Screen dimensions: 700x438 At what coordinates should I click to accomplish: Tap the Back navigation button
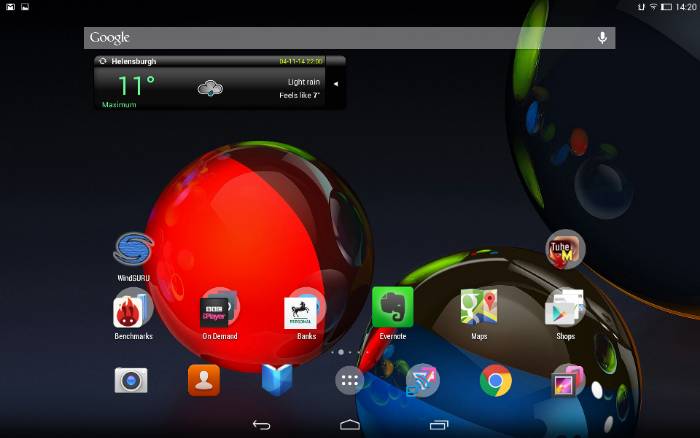click(262, 425)
